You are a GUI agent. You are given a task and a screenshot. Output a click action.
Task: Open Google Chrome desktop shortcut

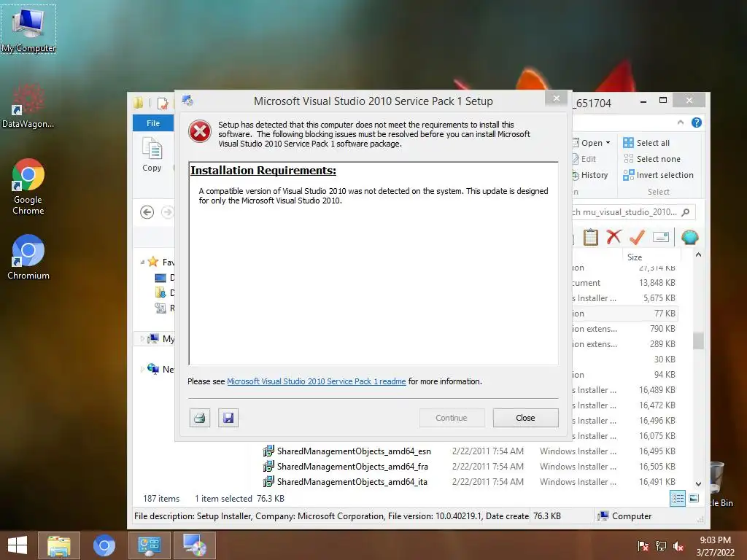28,187
